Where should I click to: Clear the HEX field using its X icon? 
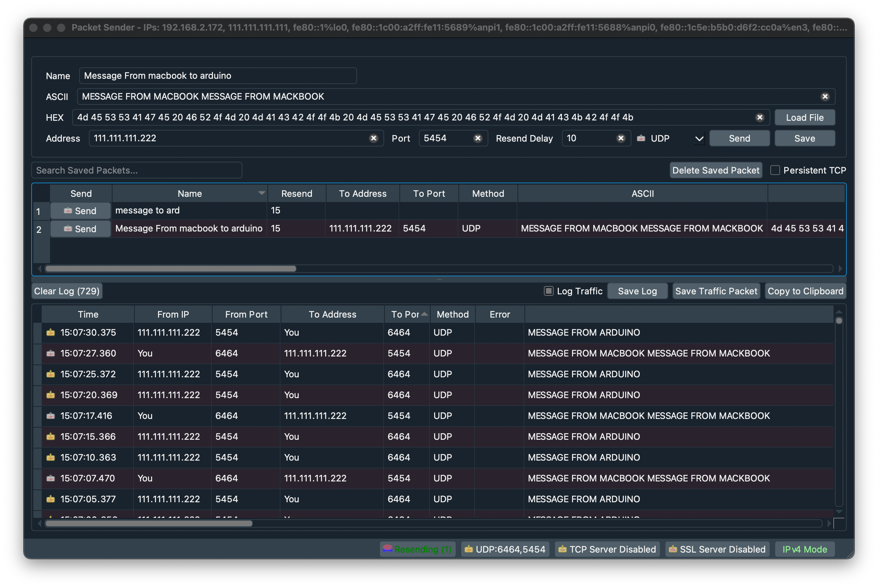(760, 117)
